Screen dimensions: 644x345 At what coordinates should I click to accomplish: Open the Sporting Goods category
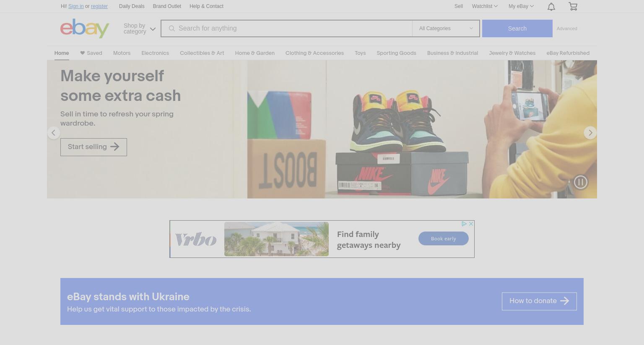tap(396, 53)
